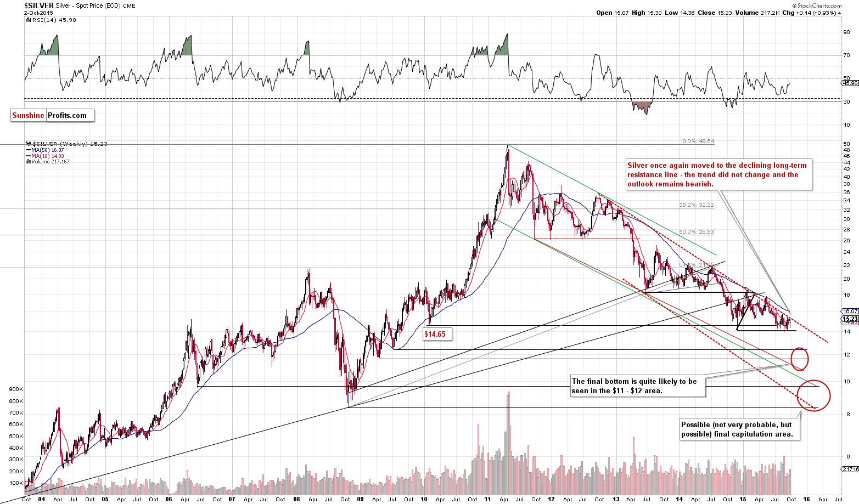The image size is (859, 504).
Task: Click the 14.93 red price tag on right axis
Action: coord(850,323)
